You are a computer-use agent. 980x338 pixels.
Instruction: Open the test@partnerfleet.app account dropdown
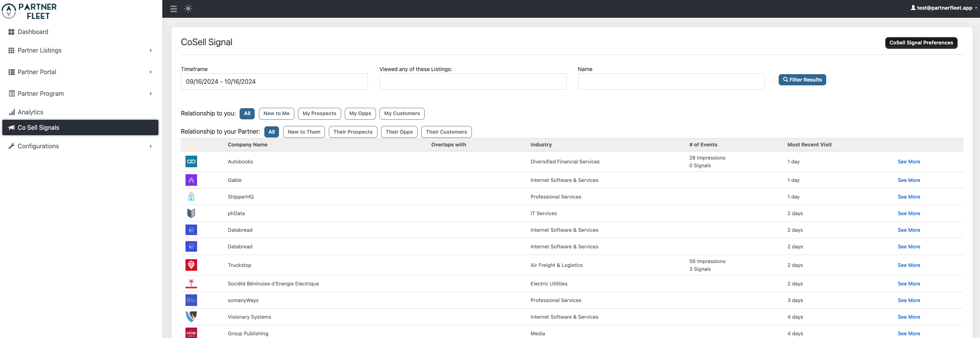(x=944, y=8)
